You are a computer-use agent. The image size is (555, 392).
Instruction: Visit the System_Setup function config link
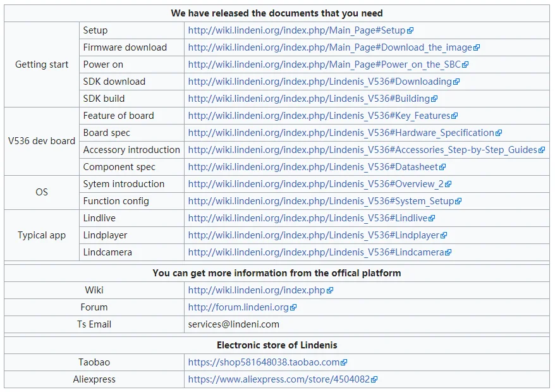point(321,201)
